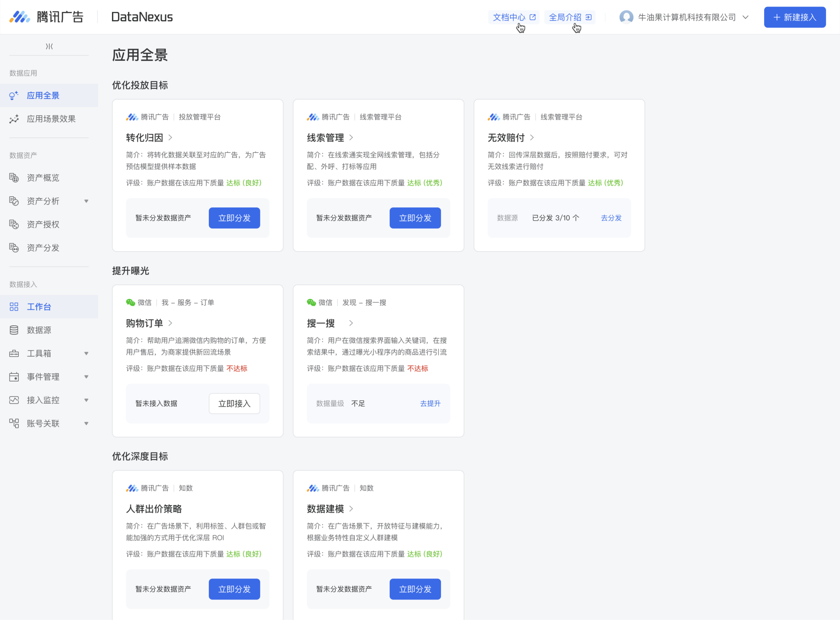840x620 pixels.
Task: Click the 账号关联 link icon
Action: [14, 423]
